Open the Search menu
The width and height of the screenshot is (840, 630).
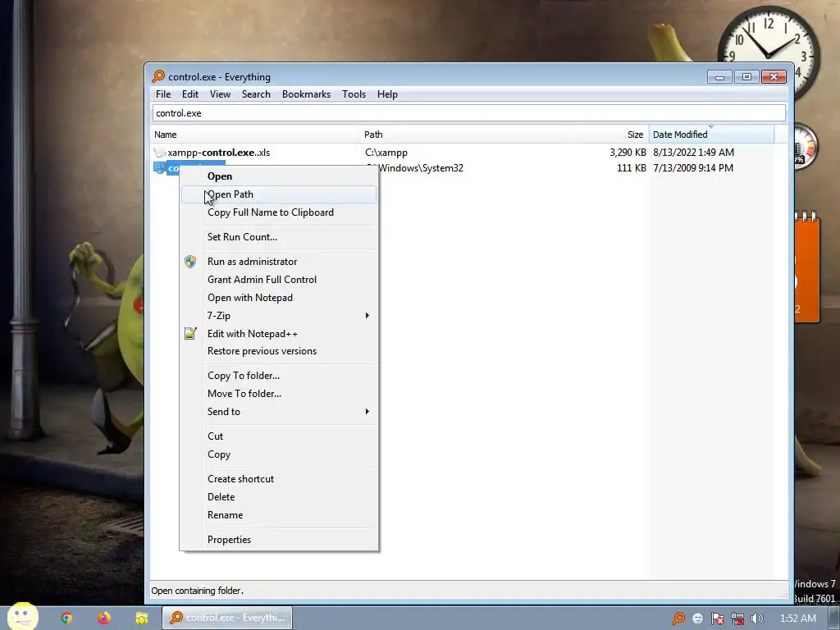coord(256,94)
